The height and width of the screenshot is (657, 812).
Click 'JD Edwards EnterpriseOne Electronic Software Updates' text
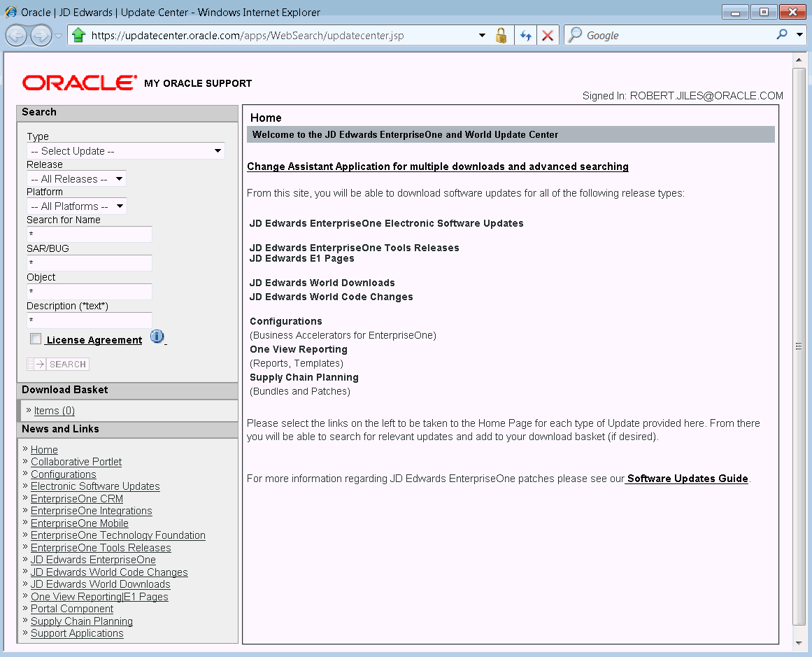pos(386,223)
